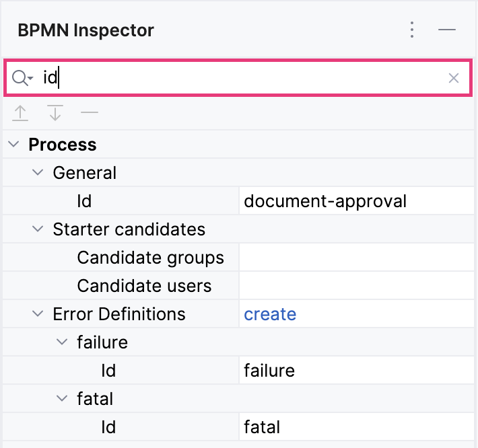The height and width of the screenshot is (448, 478).
Task: Open the BPMN Inspector options menu
Action: point(412,30)
